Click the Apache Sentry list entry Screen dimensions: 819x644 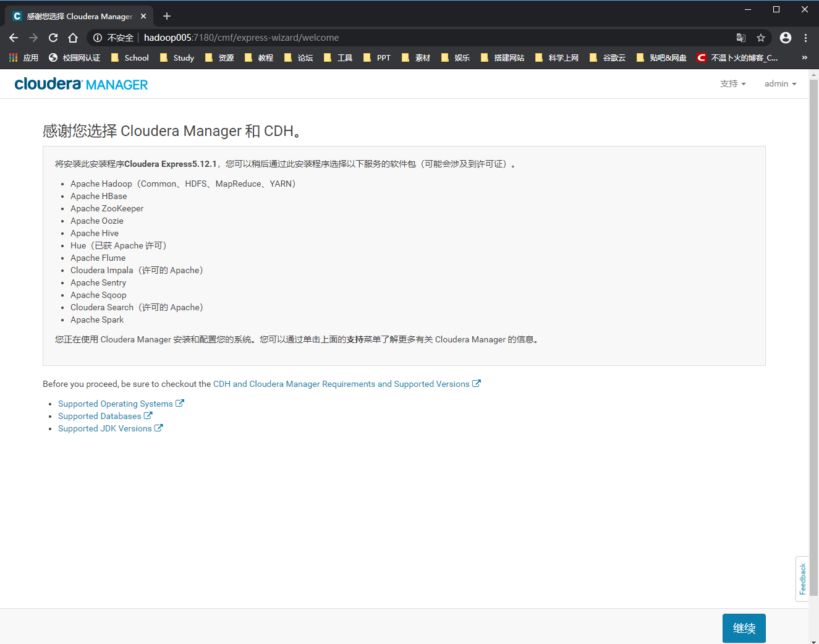click(98, 282)
